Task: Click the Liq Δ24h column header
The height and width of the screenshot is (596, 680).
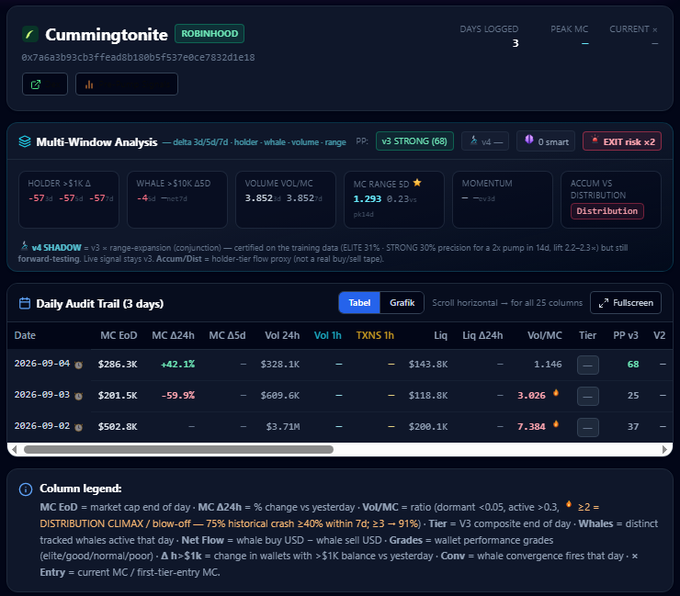Action: click(482, 335)
